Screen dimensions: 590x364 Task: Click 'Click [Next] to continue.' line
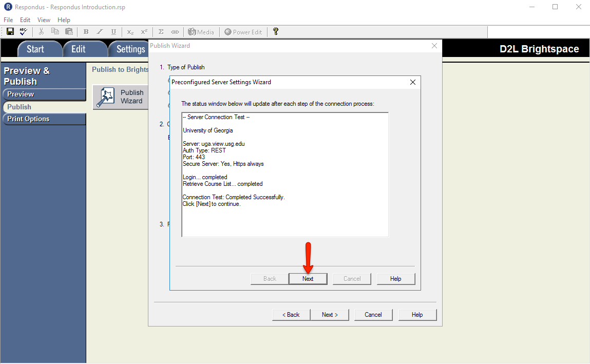[212, 204]
